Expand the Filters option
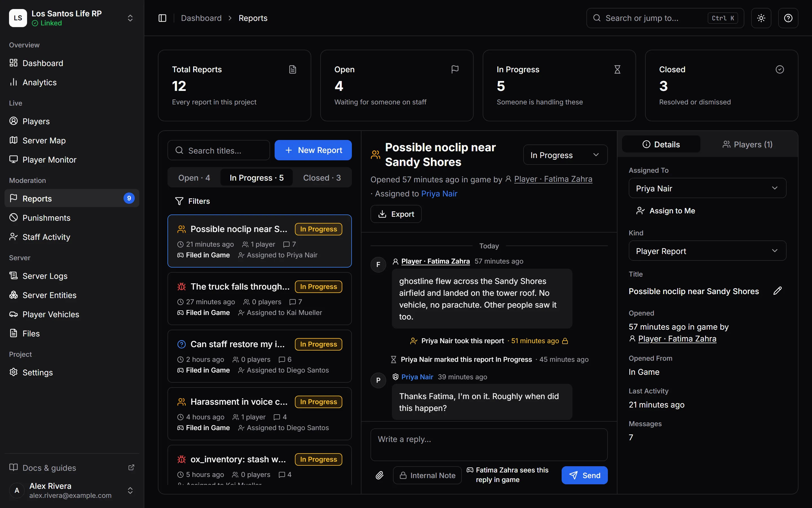This screenshot has width=812, height=508. click(193, 201)
